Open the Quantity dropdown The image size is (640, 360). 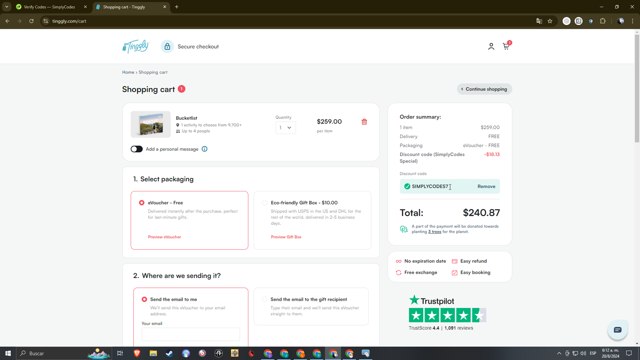(x=285, y=128)
